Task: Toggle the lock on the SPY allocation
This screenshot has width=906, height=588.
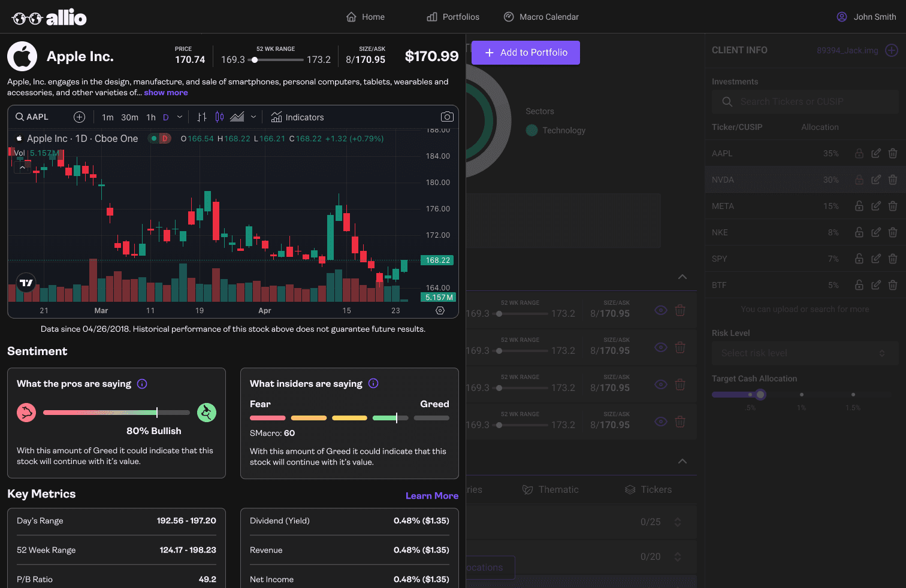Action: pyautogui.click(x=859, y=259)
